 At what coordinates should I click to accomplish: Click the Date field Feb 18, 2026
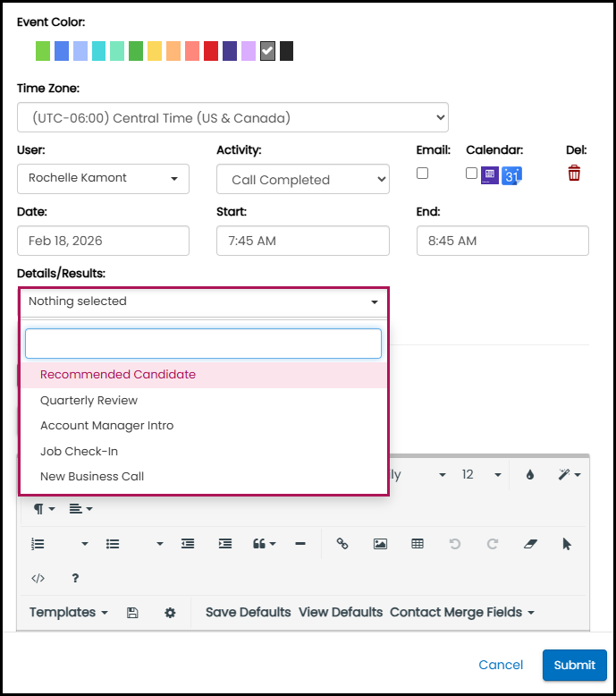103,241
